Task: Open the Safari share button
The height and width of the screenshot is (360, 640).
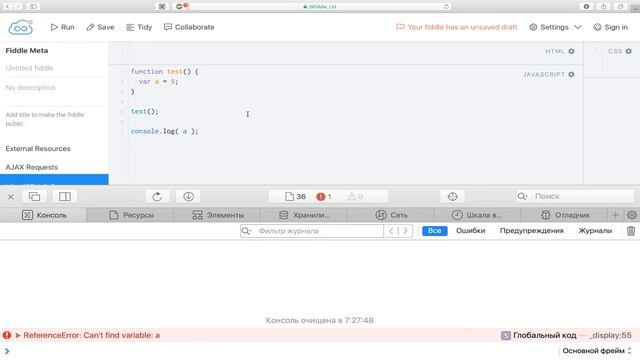Action: (603, 6)
